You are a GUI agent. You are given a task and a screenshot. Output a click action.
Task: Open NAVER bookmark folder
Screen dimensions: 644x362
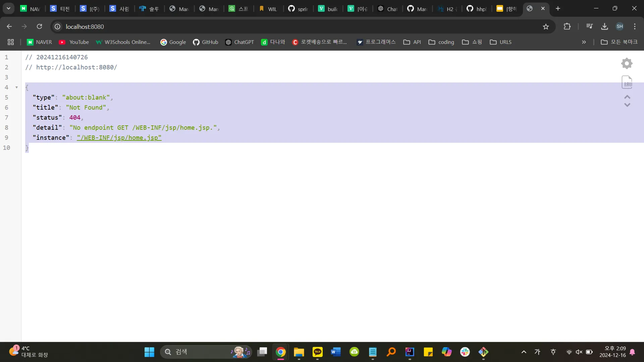pos(39,42)
